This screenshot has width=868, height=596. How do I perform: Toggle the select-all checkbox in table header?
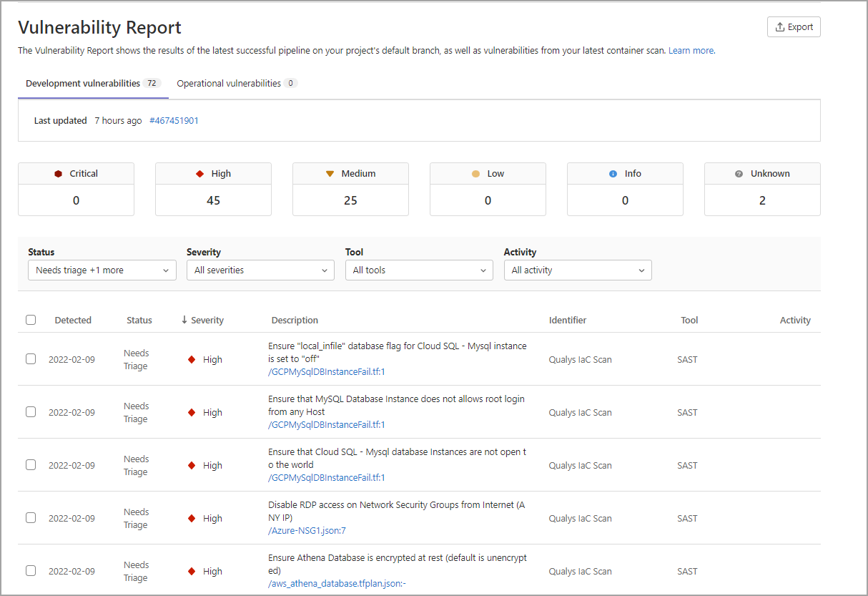pos(31,320)
